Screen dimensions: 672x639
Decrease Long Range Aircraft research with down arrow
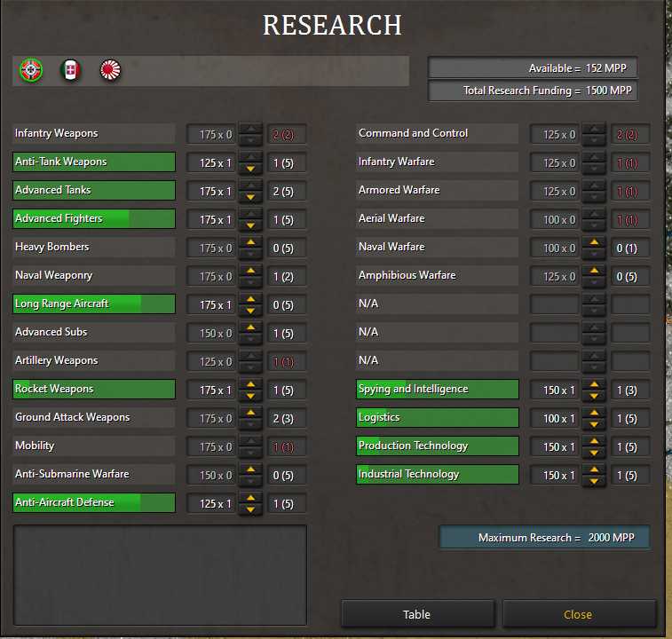[x=250, y=311]
